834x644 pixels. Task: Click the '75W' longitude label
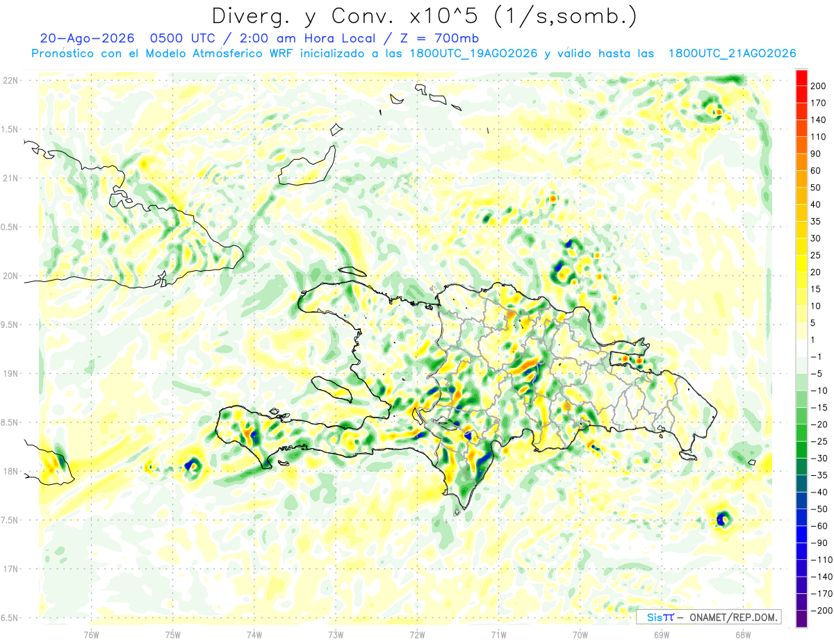173,634
